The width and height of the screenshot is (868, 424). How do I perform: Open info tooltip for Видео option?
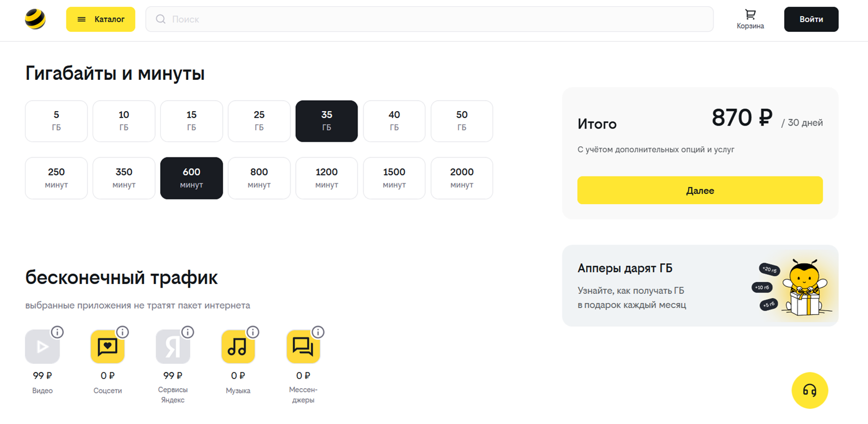click(57, 332)
